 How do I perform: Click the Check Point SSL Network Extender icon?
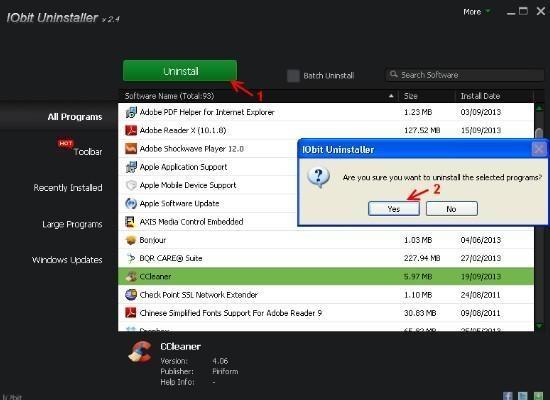[131, 295]
